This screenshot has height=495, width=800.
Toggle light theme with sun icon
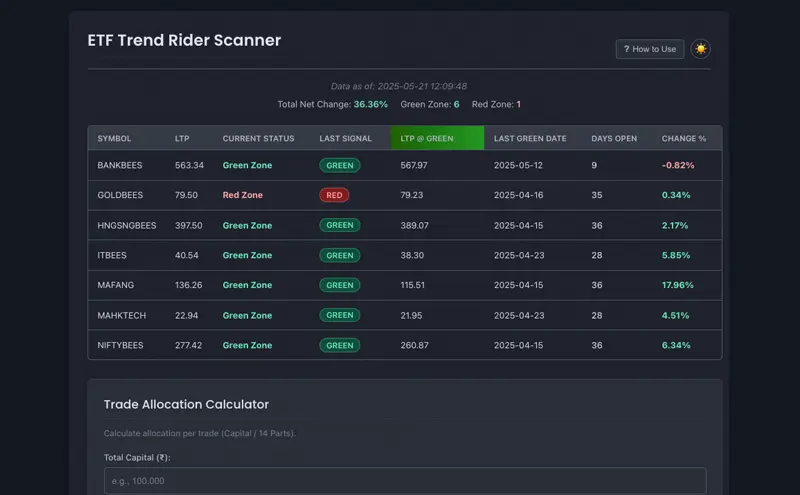coord(701,49)
